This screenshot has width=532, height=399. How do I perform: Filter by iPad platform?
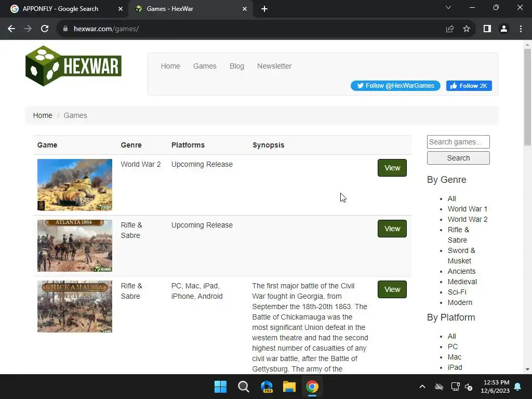(455, 367)
